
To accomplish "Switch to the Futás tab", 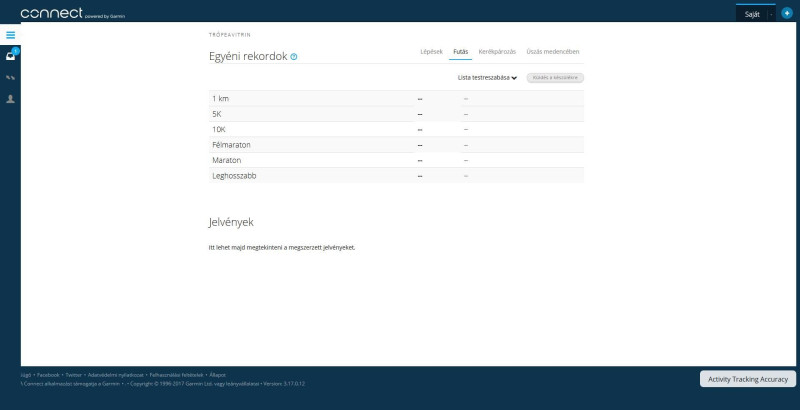I will point(460,52).
